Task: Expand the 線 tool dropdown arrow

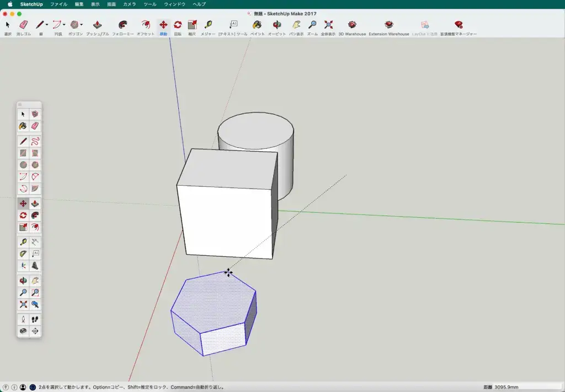Action: (x=47, y=25)
